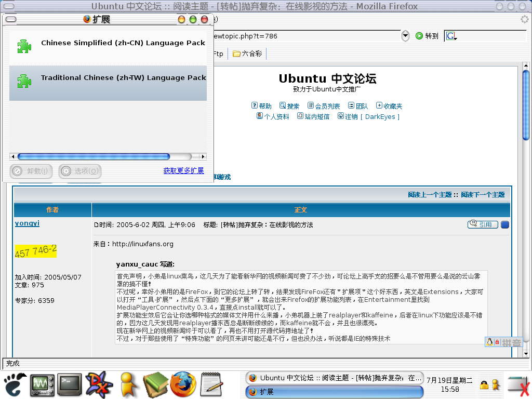Click into the search box beside the Google icon

492,36
